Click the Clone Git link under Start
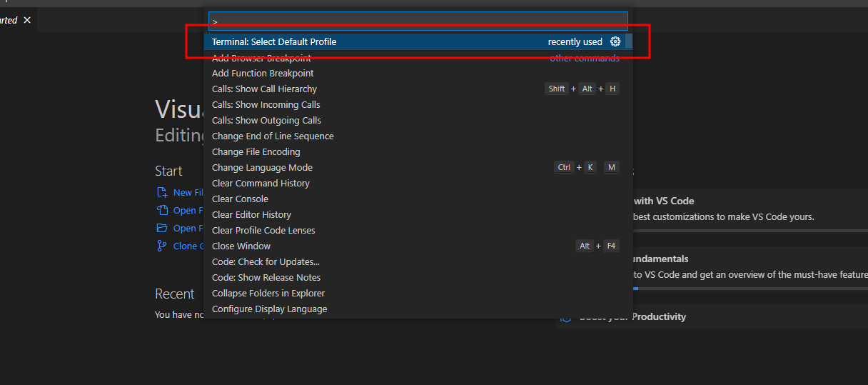 188,246
